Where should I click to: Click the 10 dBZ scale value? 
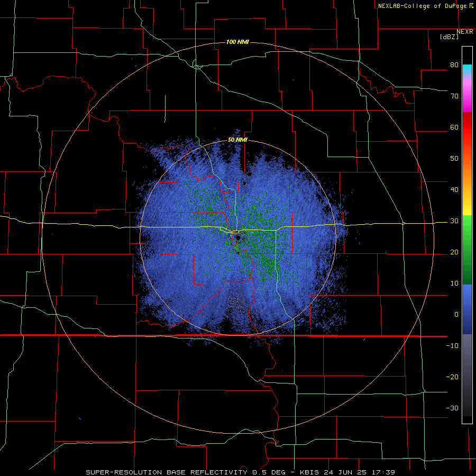[454, 283]
